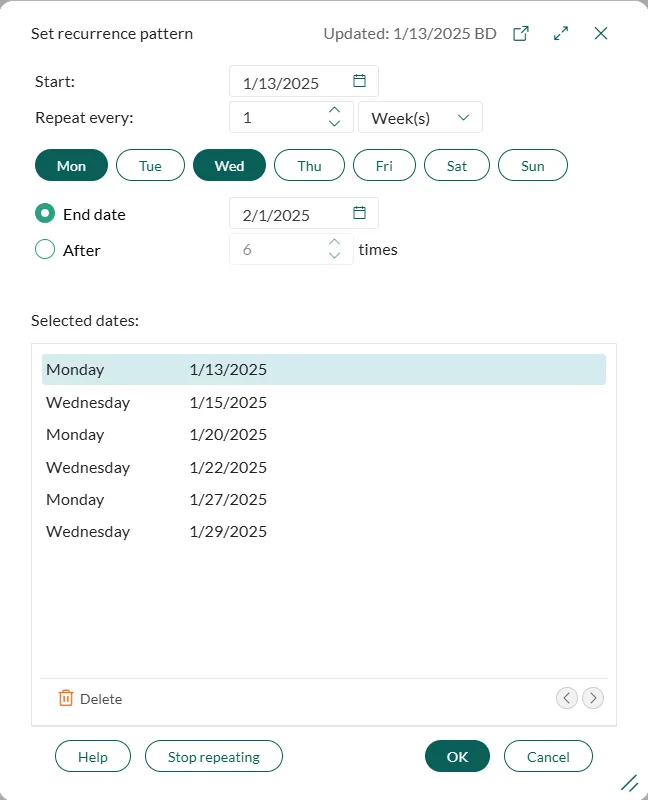This screenshot has width=648, height=800.
Task: Go to next page of dates
Action: [593, 698]
